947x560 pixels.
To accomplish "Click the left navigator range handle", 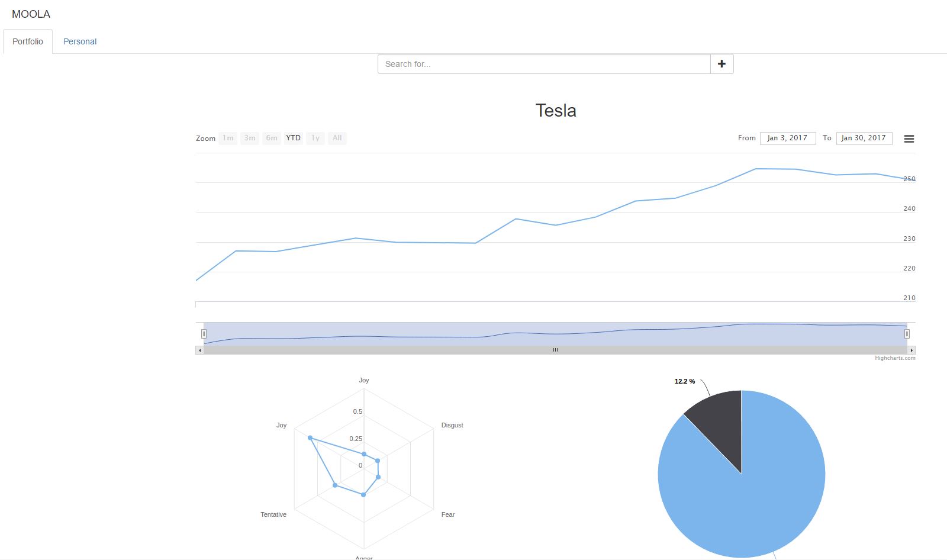I will (x=204, y=334).
